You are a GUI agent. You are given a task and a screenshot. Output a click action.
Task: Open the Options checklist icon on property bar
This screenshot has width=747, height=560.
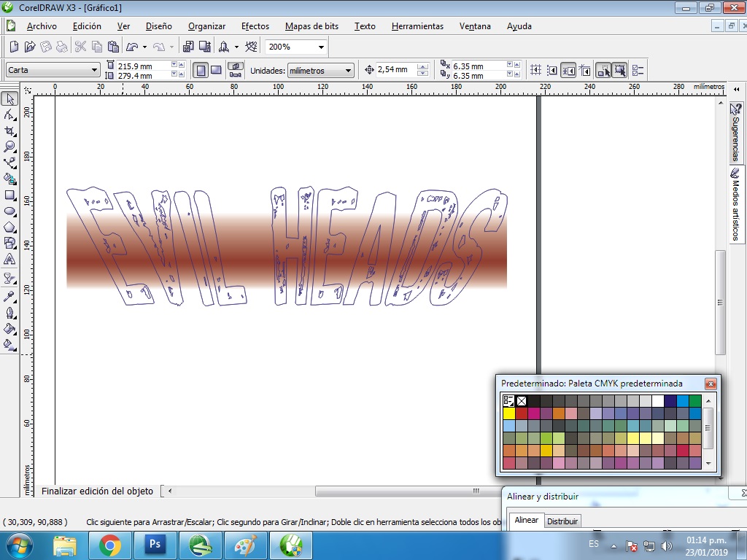pos(638,71)
